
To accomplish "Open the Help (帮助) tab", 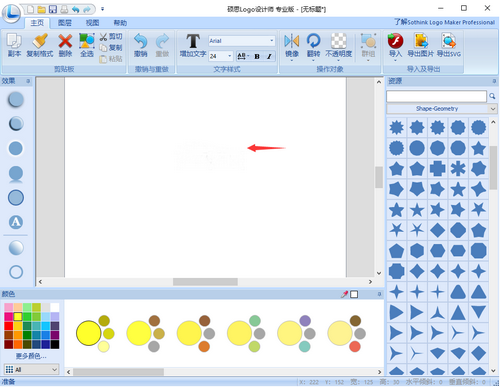I will [120, 23].
